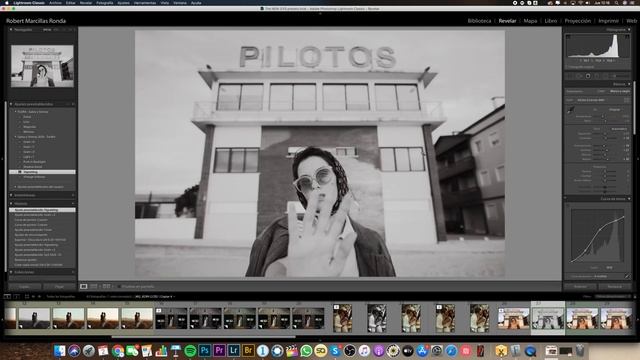The height and width of the screenshot is (360, 640).
Task: Collapse the Básicos panel
Action: point(629,84)
